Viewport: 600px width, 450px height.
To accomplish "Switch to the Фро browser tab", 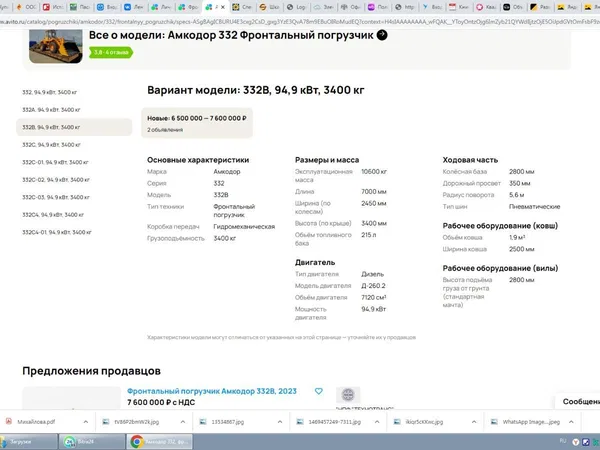I will (188, 7).
